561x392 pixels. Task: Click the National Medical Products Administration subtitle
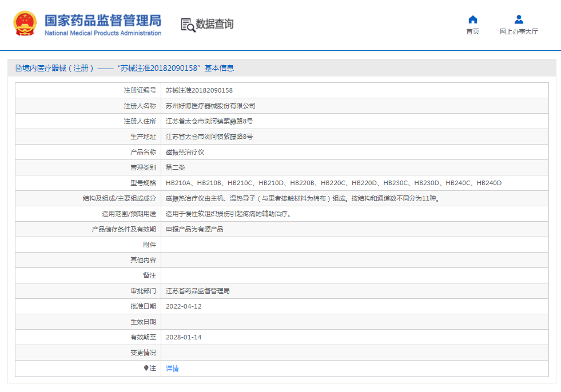(x=103, y=33)
